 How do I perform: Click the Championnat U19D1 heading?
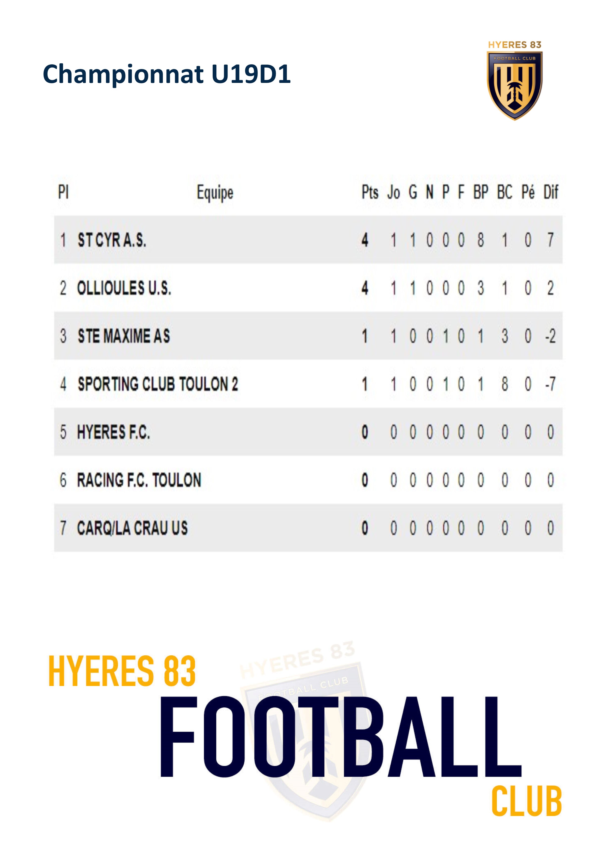(x=167, y=74)
